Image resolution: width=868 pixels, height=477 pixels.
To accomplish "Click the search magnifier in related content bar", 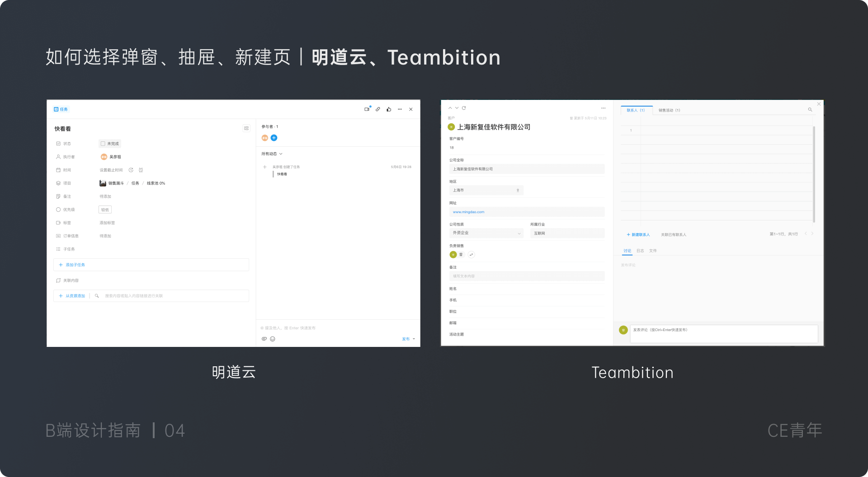I will [97, 296].
